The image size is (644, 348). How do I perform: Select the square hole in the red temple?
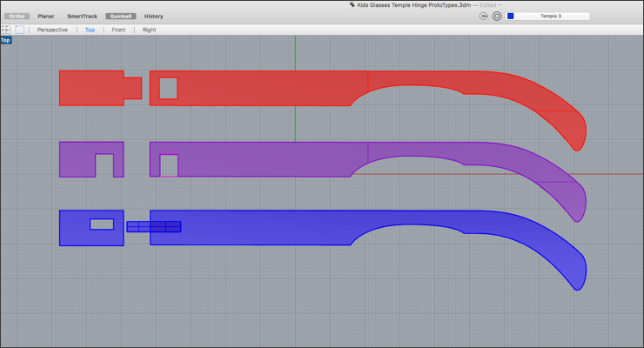168,88
